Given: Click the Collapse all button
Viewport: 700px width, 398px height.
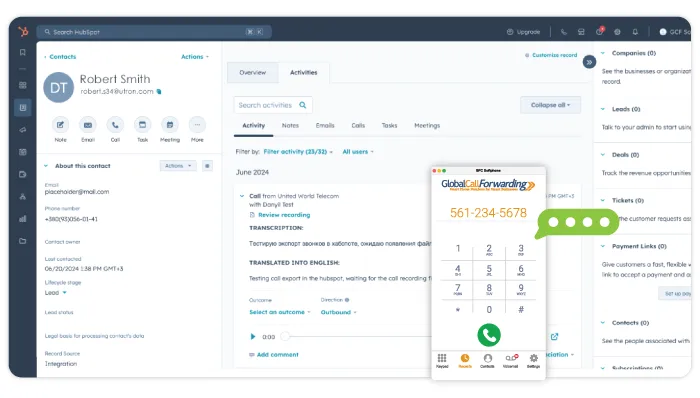Looking at the screenshot, I should [550, 105].
